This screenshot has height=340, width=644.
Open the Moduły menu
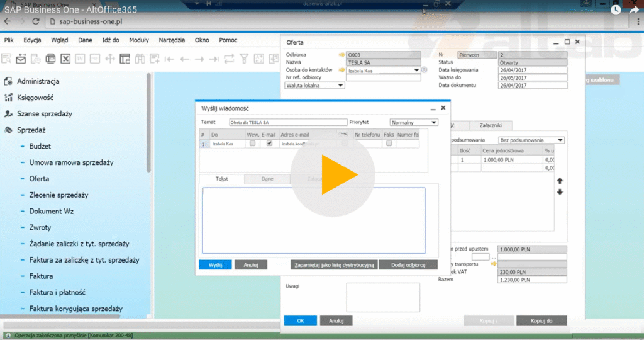pyautogui.click(x=139, y=40)
